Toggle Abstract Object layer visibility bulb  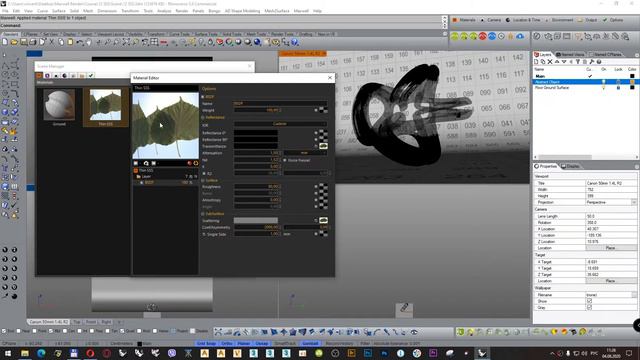[604, 82]
